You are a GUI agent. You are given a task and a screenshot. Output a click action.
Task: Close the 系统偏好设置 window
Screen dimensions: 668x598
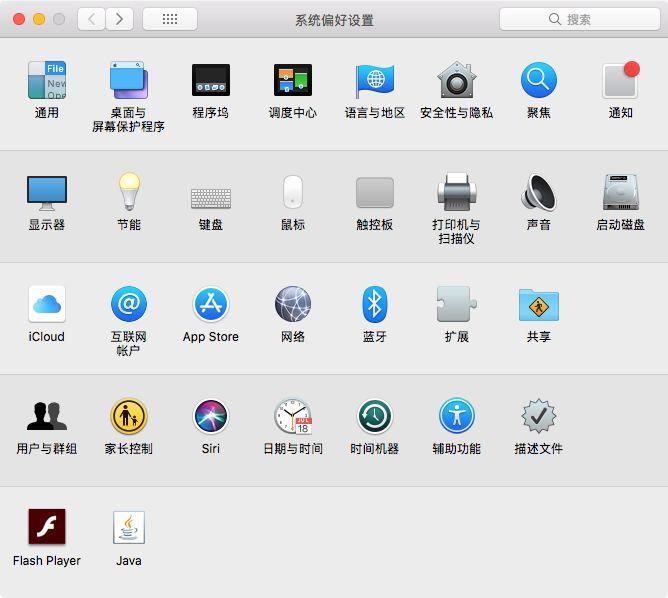tap(19, 19)
